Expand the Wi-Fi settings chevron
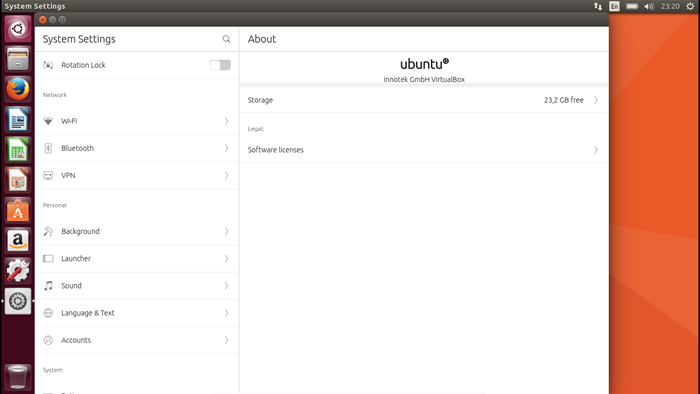 [x=226, y=121]
